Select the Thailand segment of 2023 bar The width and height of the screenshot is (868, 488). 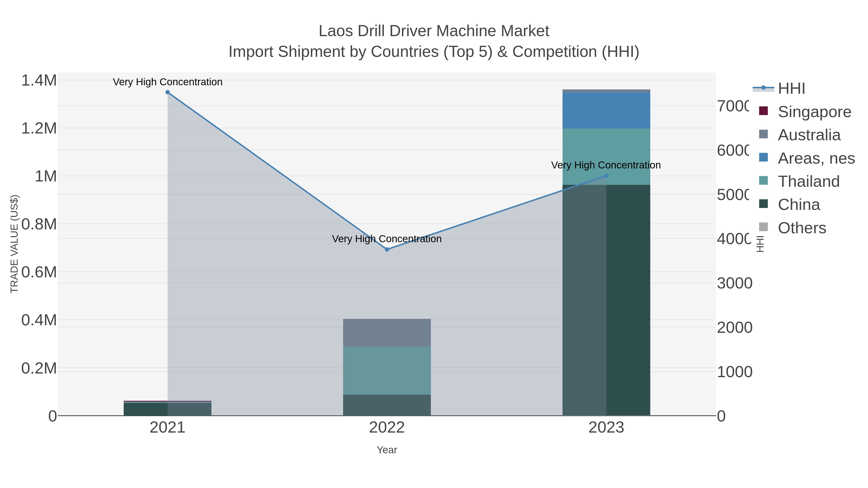(606, 157)
